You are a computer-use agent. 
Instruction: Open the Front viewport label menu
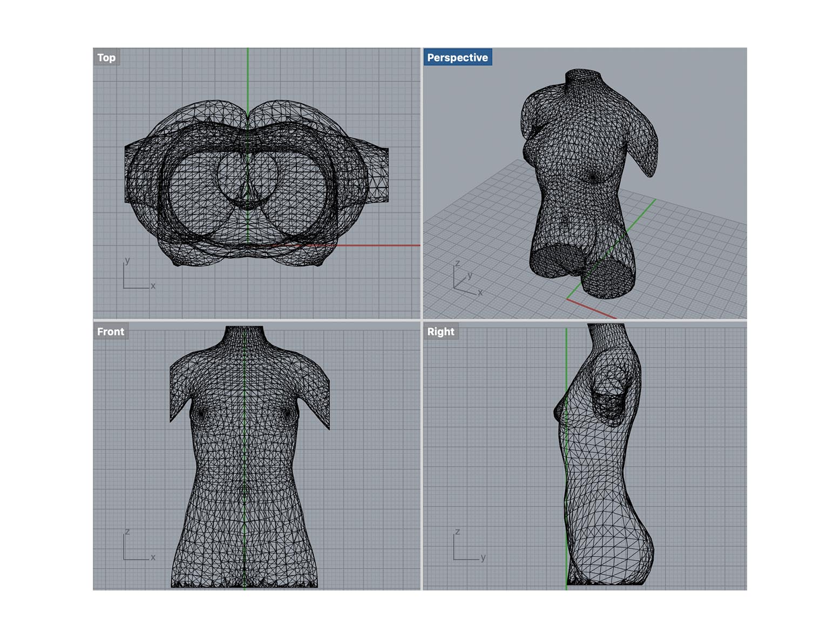tap(111, 331)
